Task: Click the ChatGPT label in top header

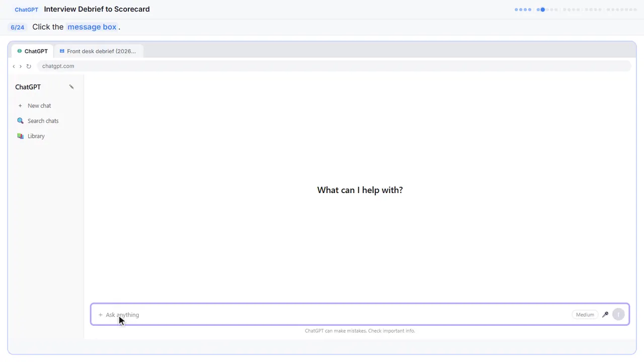Action: [x=26, y=10]
